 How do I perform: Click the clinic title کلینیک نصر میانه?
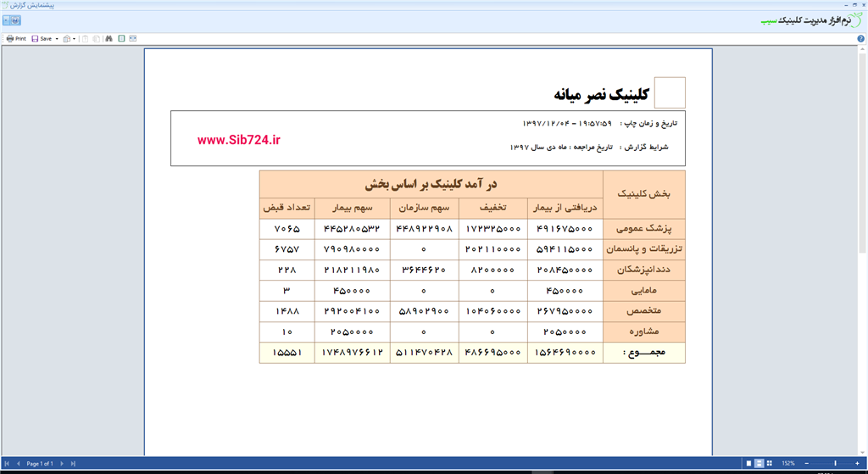601,94
